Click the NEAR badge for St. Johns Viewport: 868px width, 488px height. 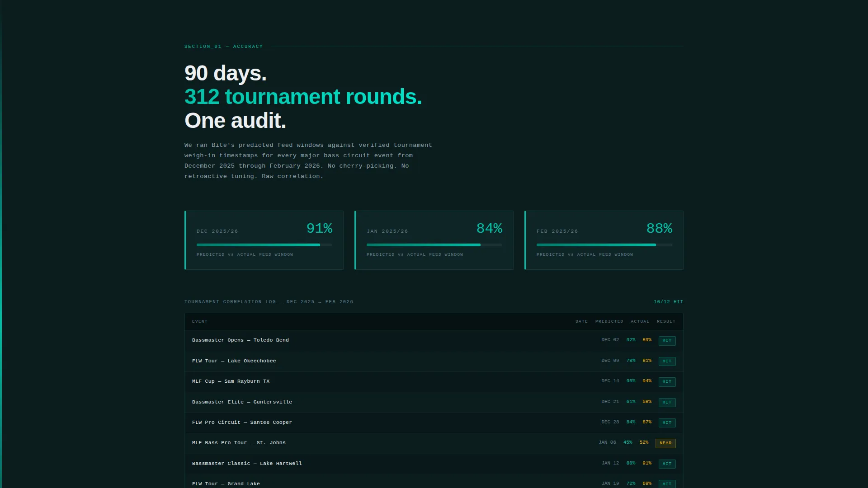coord(665,443)
